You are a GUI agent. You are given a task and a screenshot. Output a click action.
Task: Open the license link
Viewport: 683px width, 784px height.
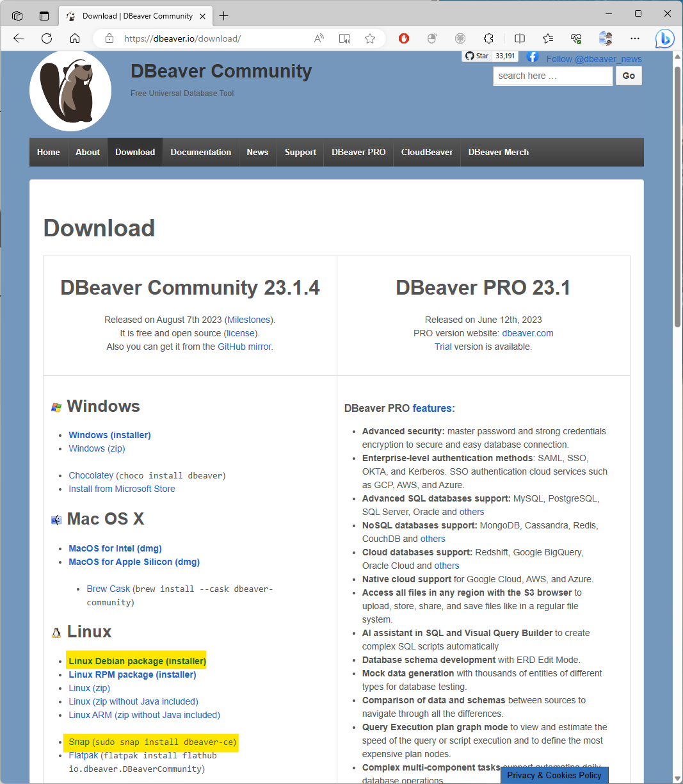click(x=241, y=333)
